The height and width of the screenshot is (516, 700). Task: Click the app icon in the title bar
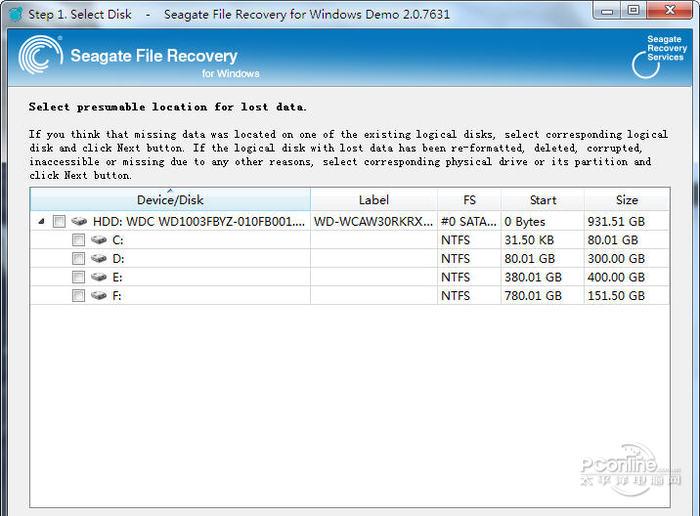point(16,14)
